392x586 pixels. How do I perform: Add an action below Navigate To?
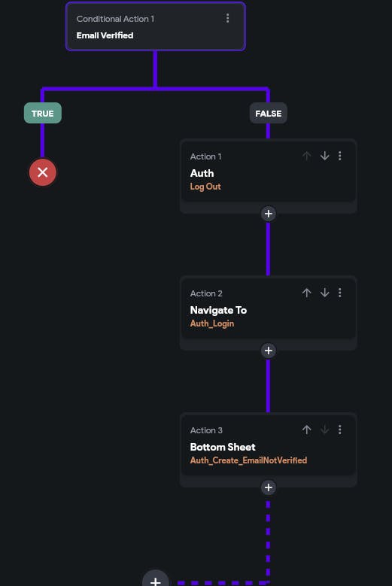pos(269,351)
